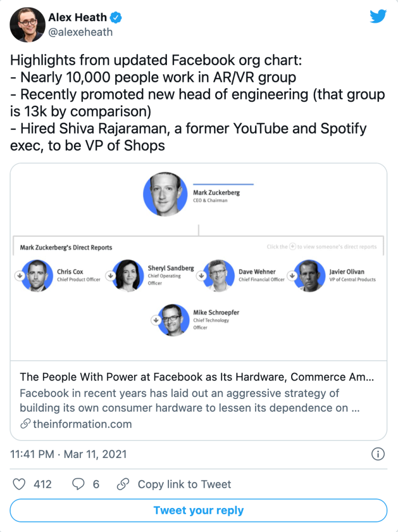The height and width of the screenshot is (532, 398).
Task: Click the copy link chain icon
Action: coord(123,484)
